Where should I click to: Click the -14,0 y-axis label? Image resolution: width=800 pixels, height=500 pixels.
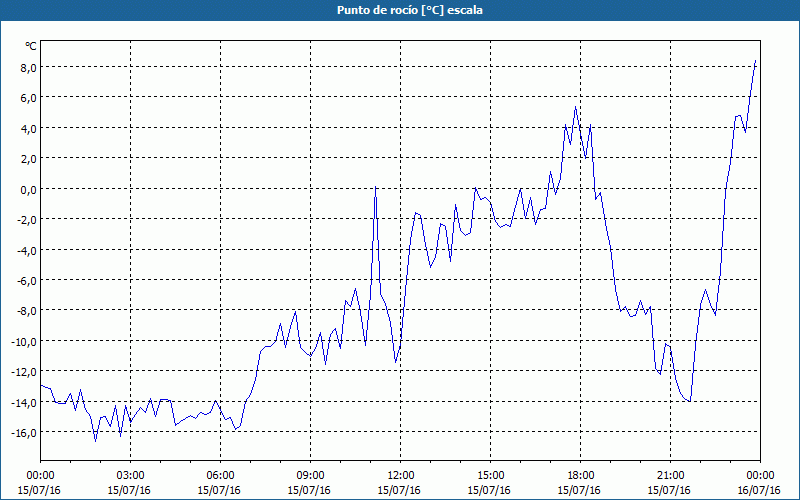tap(24, 403)
